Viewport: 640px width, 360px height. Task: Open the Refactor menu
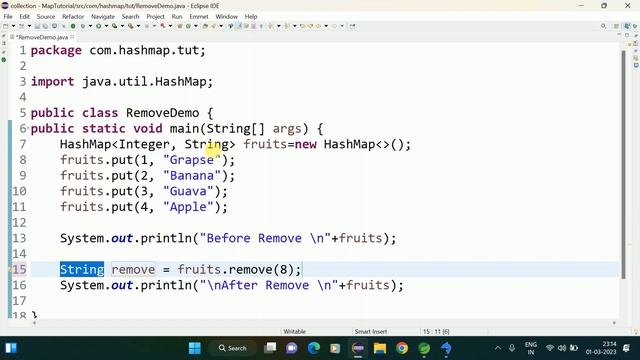point(73,17)
